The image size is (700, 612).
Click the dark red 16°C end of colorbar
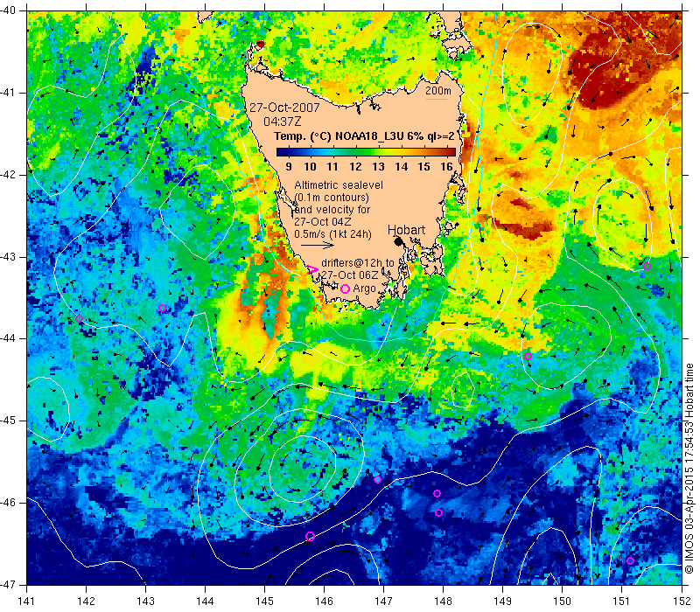pos(451,152)
